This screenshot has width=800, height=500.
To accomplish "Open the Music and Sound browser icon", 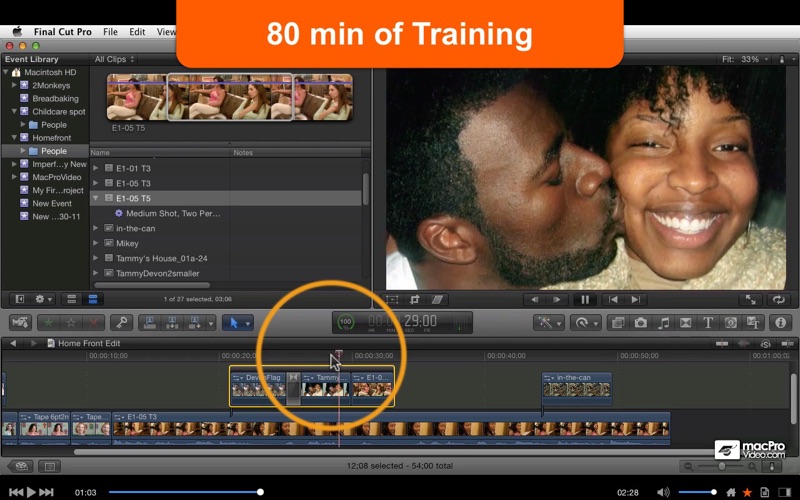I will click(x=663, y=322).
